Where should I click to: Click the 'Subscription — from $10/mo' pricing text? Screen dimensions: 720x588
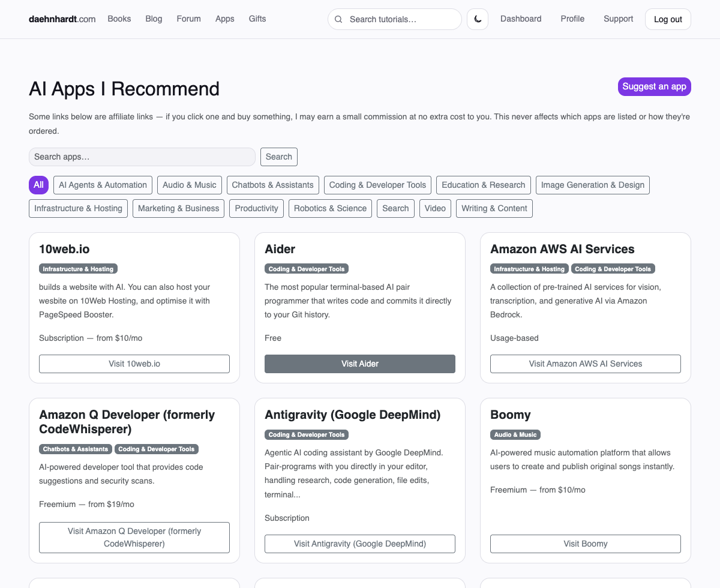(91, 338)
